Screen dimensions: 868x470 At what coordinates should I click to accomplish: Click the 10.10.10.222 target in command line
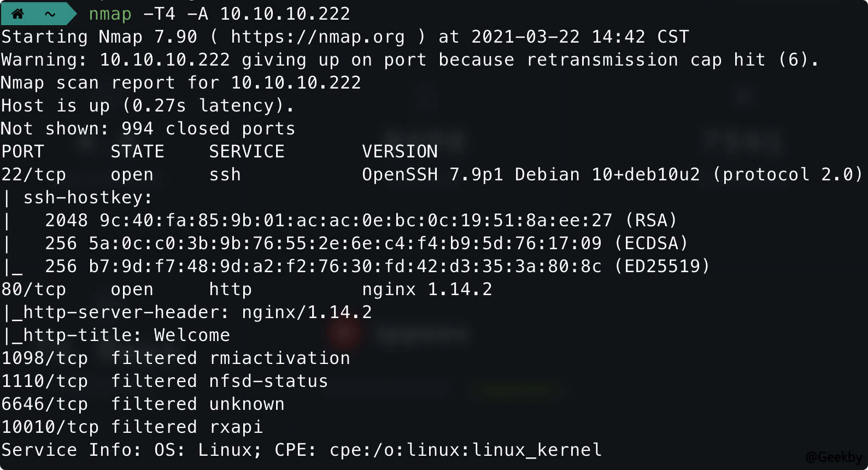(x=285, y=14)
